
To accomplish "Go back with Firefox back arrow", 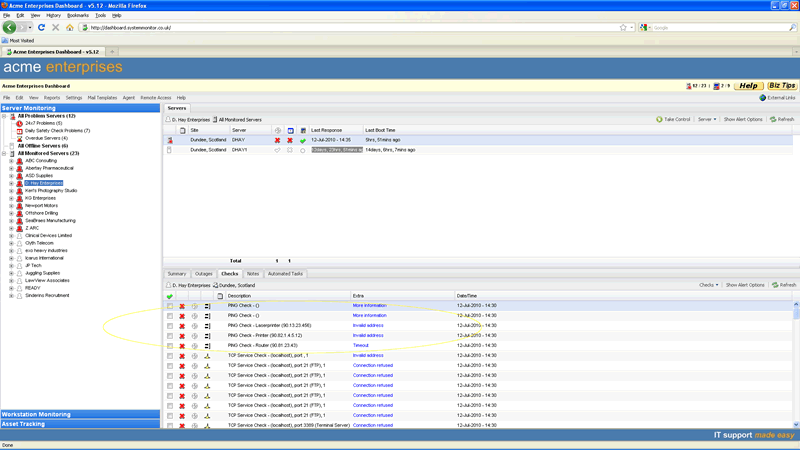I will 9,28.
